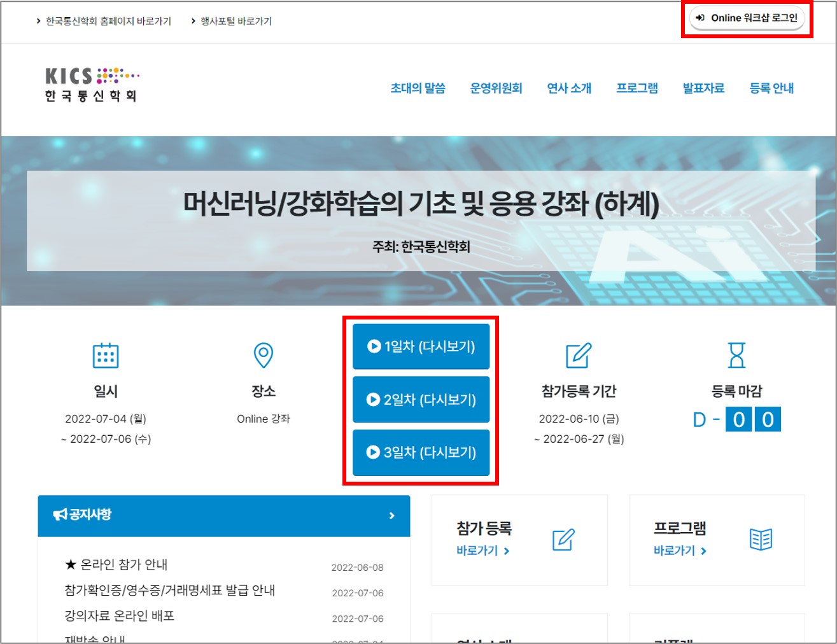
Task: Expand 공지사항 with the right chevron
Action: pos(391,515)
